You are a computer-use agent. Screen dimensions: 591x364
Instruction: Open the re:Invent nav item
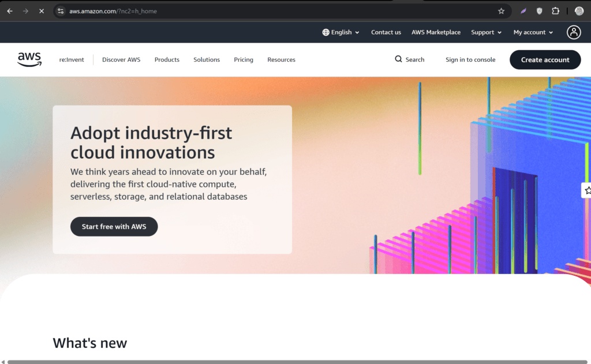coord(72,59)
